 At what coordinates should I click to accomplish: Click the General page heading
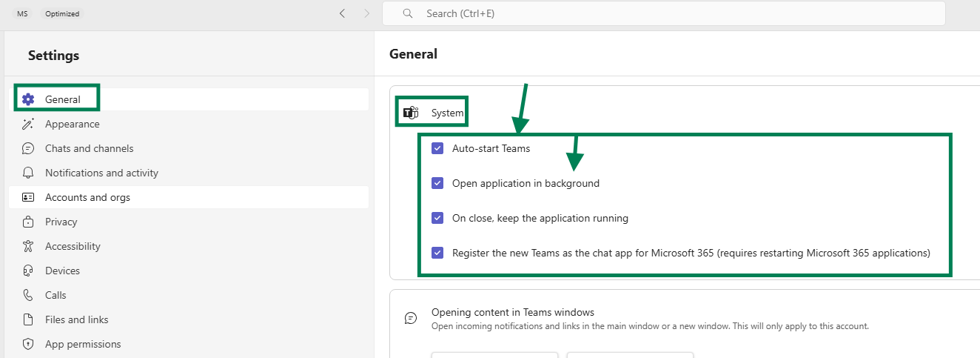tap(413, 54)
